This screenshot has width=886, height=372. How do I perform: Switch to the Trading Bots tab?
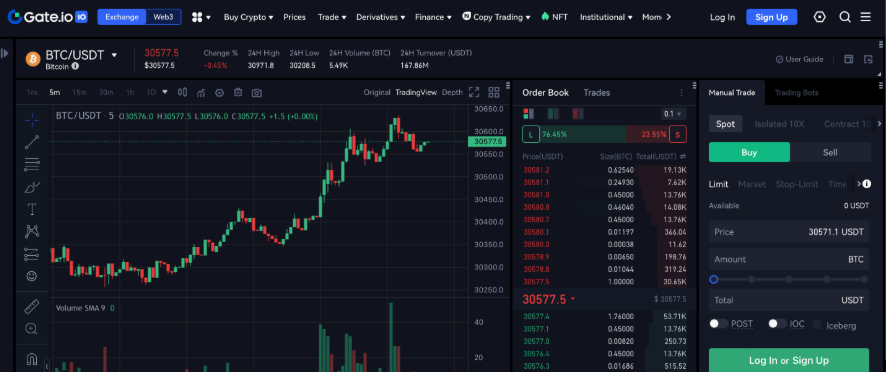(796, 93)
